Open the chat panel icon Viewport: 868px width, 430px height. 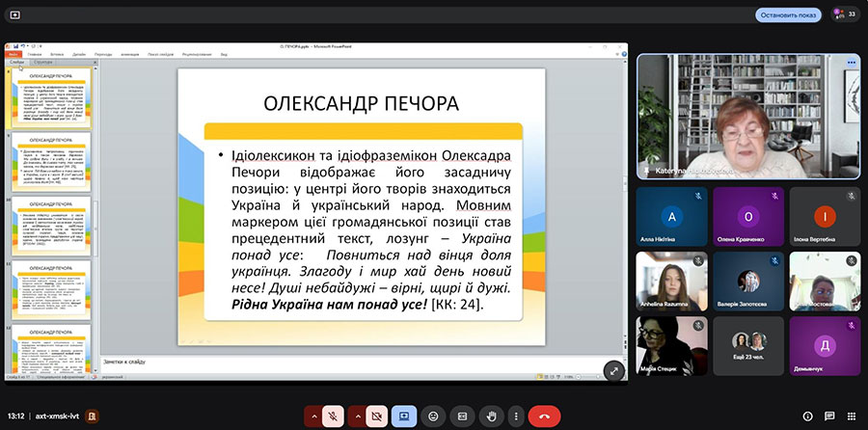(x=829, y=417)
